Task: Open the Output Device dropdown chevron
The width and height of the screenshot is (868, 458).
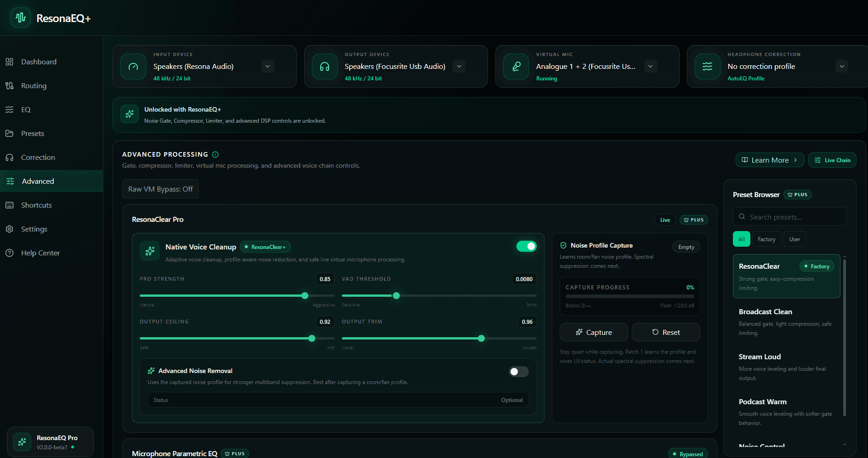Action: 459,66
